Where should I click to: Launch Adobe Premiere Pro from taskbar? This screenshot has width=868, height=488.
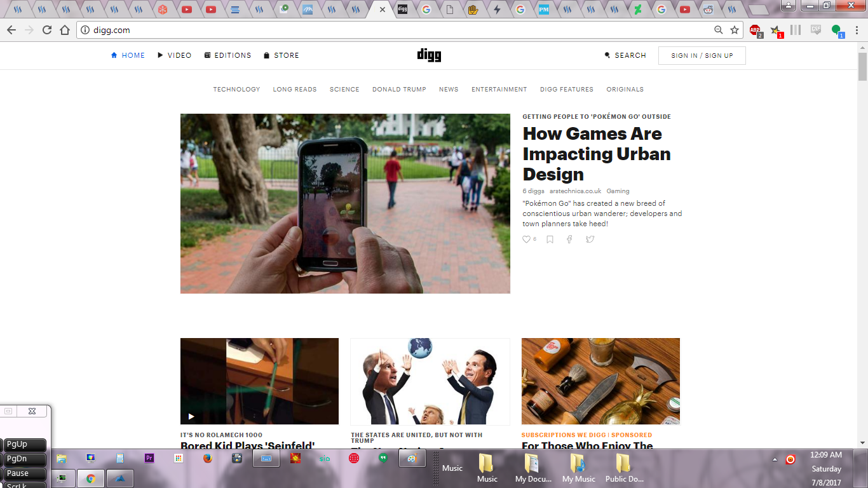click(x=150, y=458)
